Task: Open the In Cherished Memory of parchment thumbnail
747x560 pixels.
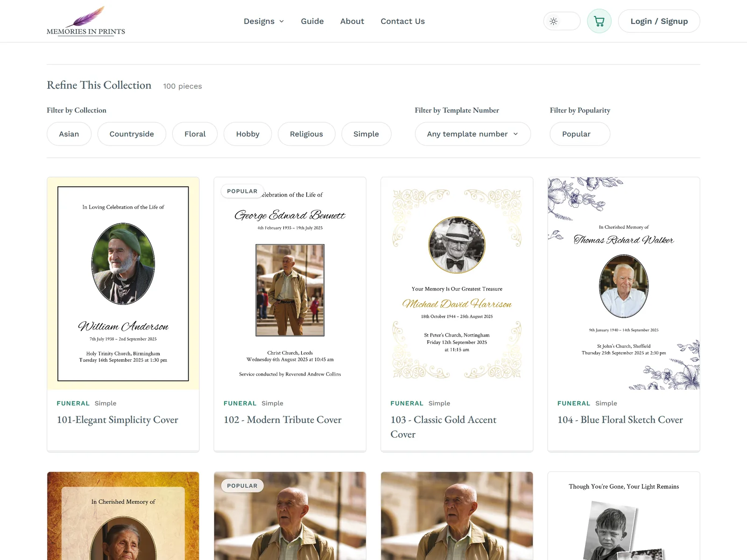Action: [x=123, y=516]
